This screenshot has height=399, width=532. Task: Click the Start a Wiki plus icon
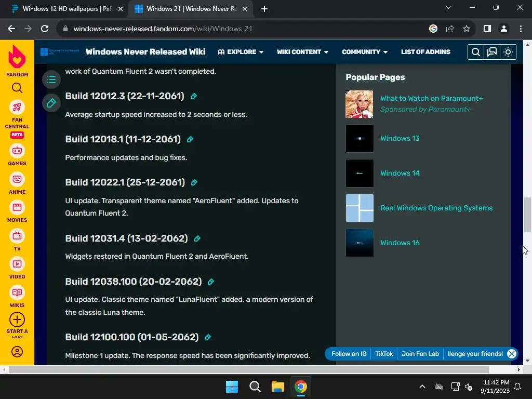tap(17, 320)
